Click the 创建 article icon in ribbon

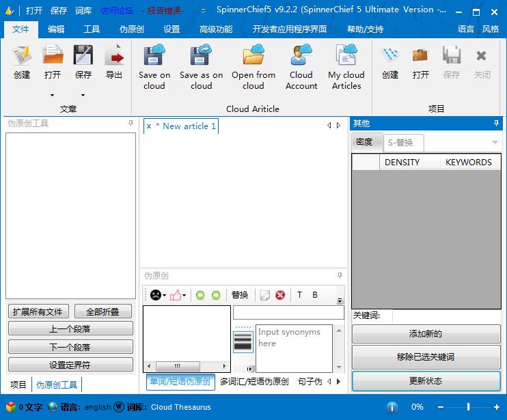(22, 55)
